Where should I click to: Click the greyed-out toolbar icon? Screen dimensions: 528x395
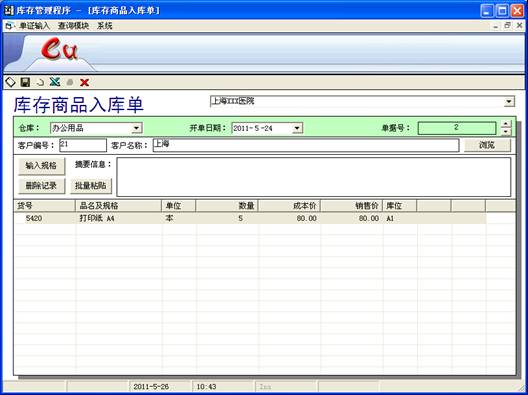click(x=70, y=82)
